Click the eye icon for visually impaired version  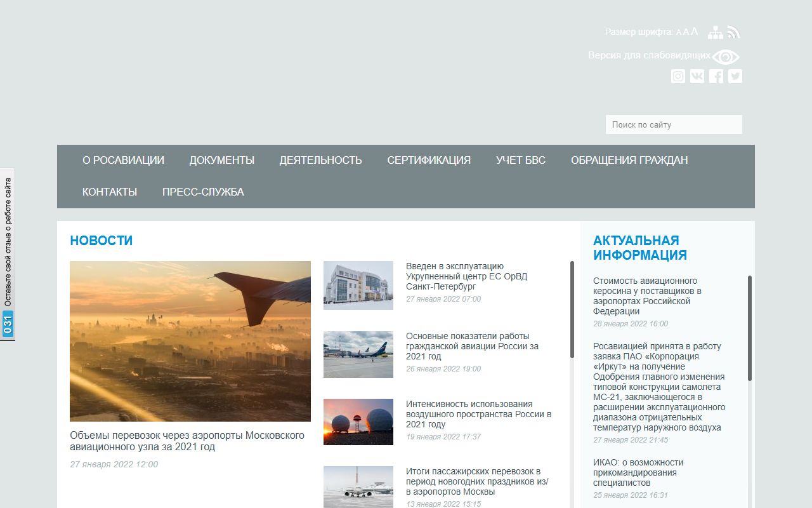tap(726, 57)
